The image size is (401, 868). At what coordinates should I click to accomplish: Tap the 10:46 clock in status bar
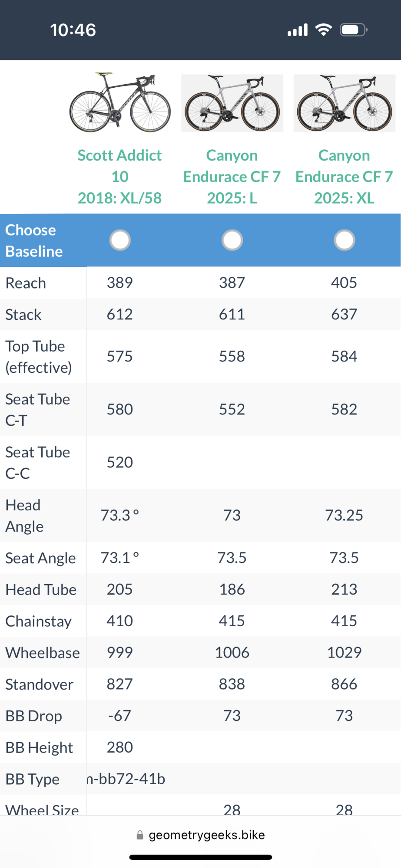click(73, 30)
